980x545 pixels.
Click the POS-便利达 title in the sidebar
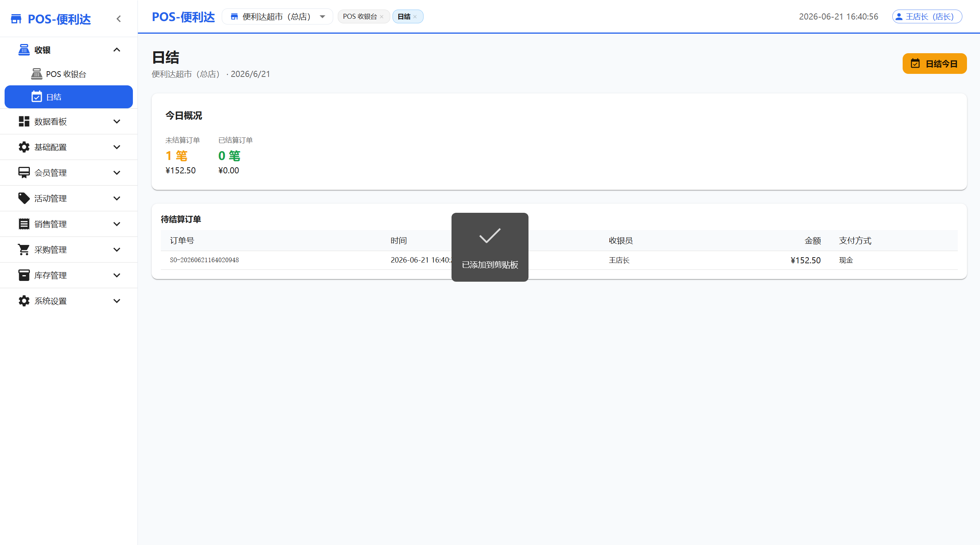tap(59, 19)
